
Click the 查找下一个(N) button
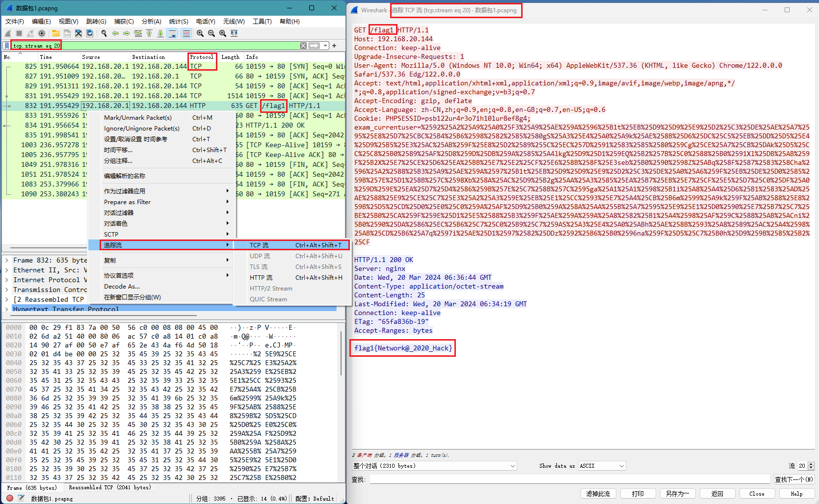[x=794, y=479]
